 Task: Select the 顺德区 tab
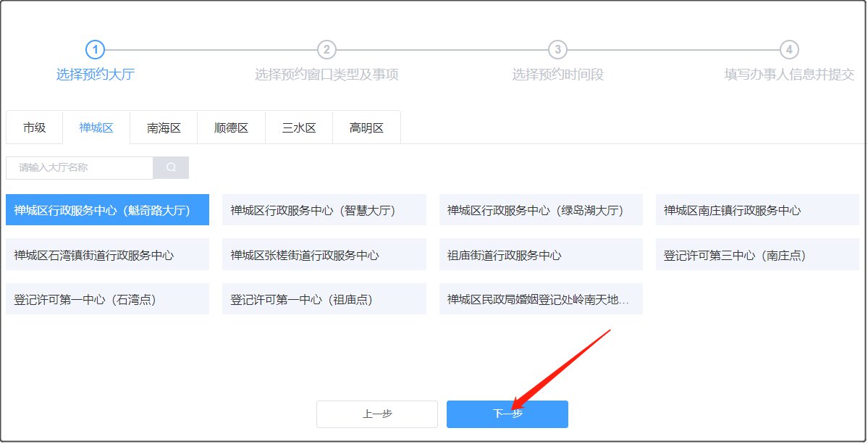[231, 127]
